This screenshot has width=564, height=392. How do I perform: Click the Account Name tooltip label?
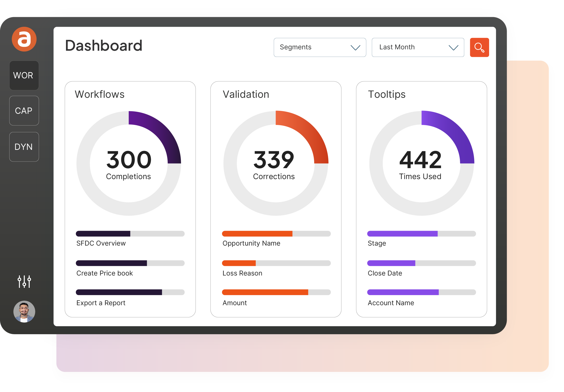pyautogui.click(x=390, y=303)
